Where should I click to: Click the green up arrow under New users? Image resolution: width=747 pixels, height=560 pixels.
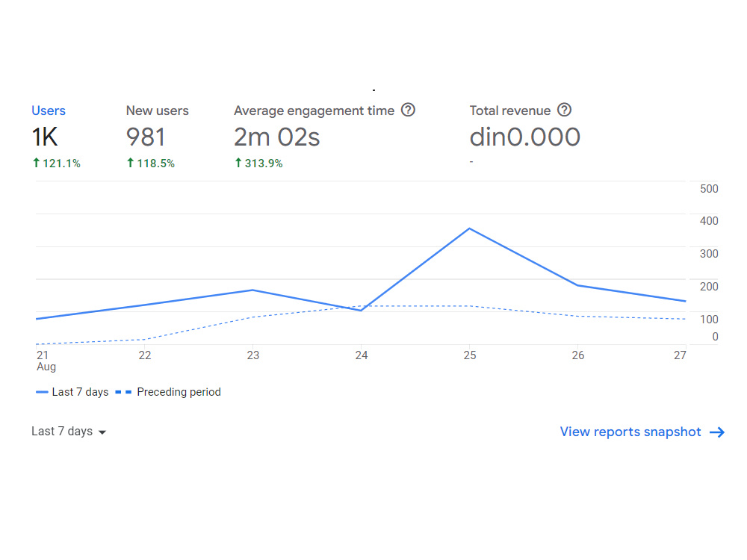[131, 163]
